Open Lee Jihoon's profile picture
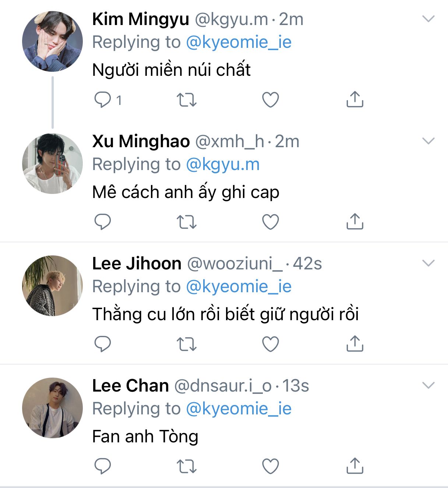 click(x=52, y=286)
